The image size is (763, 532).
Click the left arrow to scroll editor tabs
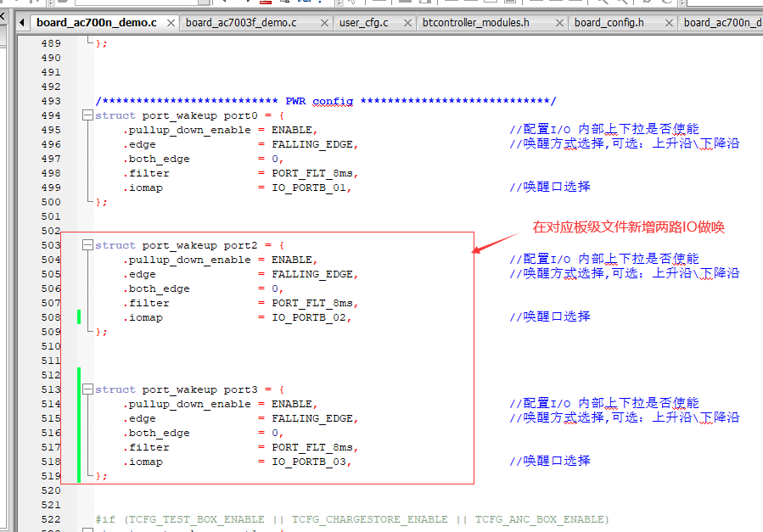22,23
